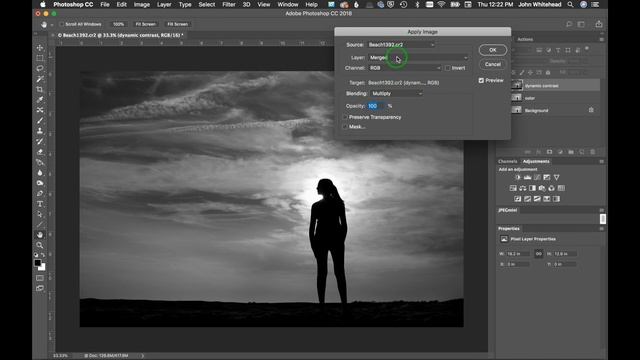Open Hand tool preset picker arrow
640x360 pixels.
tap(52, 25)
